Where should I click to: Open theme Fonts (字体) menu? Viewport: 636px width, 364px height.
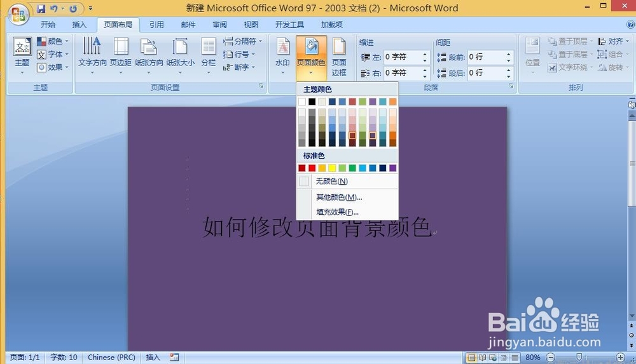[x=53, y=54]
